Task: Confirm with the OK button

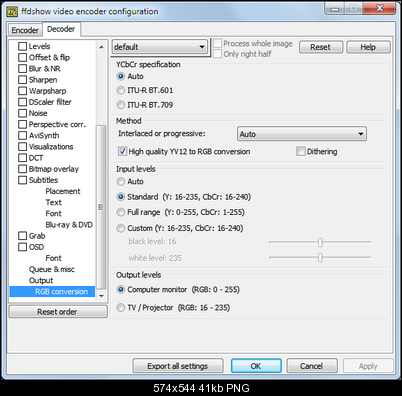Action: click(256, 366)
